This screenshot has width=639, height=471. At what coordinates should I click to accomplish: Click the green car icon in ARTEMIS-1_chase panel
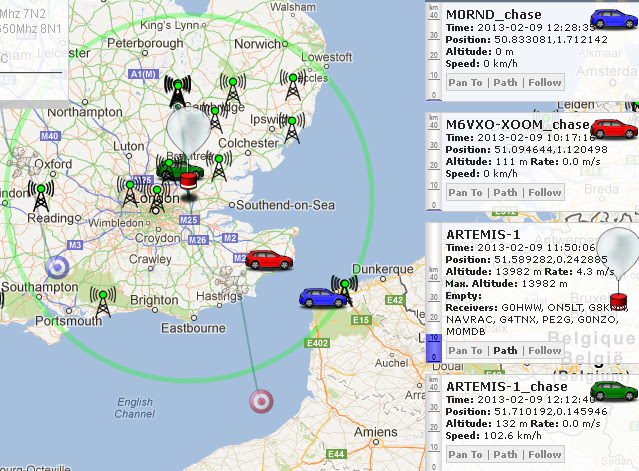pyautogui.click(x=614, y=391)
